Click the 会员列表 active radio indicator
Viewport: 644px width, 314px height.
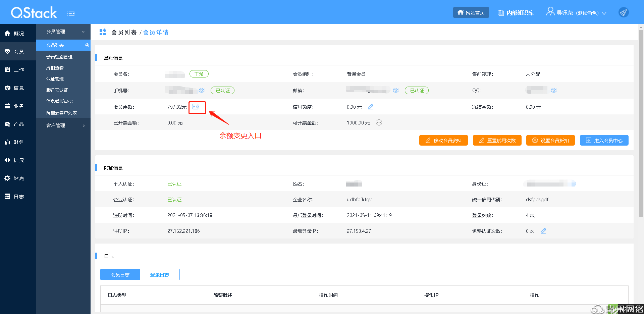click(x=87, y=45)
